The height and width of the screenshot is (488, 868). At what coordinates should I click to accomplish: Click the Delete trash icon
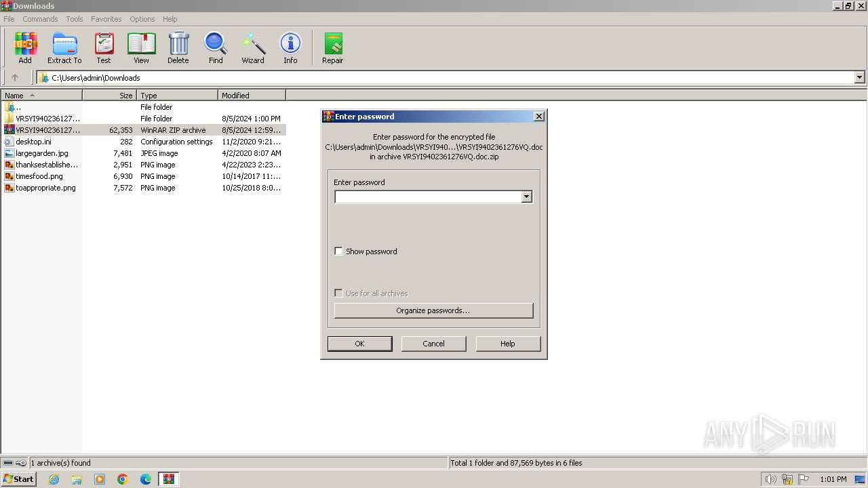click(x=178, y=47)
